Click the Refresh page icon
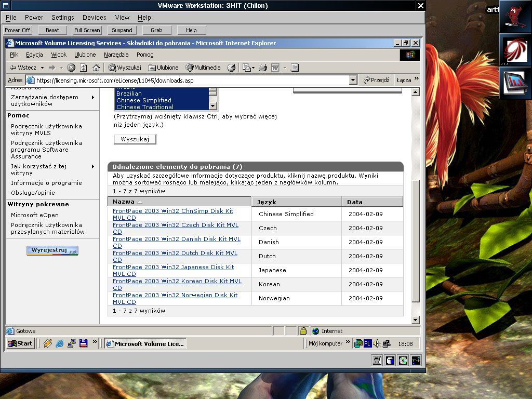The width and height of the screenshot is (532, 399). click(x=83, y=68)
